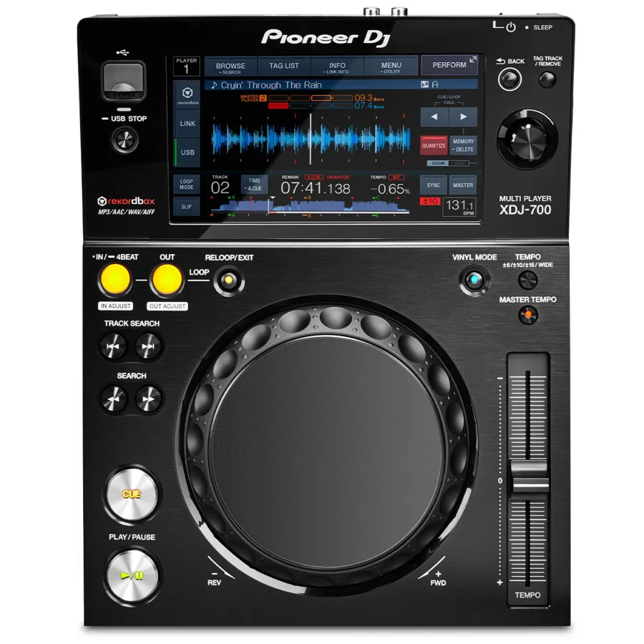Hit the yellow LOOP IN / 4BEAT button
Viewport: 644px width, 644px height.
115,279
